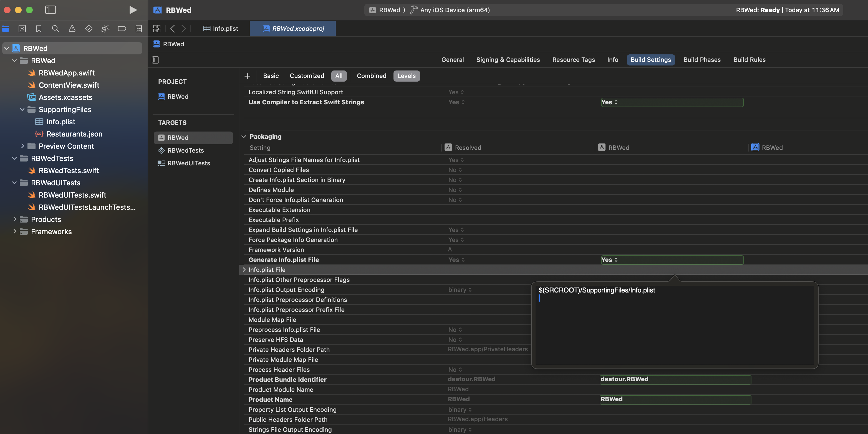Collapse the Packaging settings section
Screen dimensions: 868x434
244,137
